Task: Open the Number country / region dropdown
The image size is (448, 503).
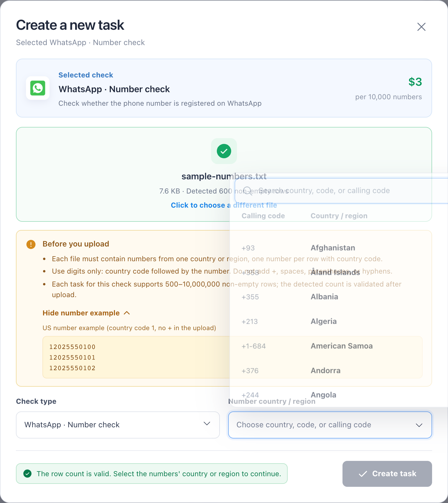Action: (330, 425)
